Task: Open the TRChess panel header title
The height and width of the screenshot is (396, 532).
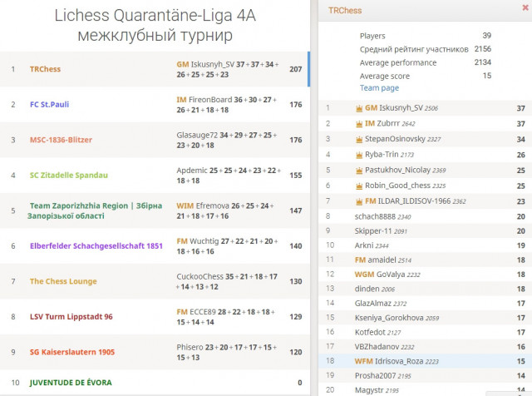Action: coord(345,11)
